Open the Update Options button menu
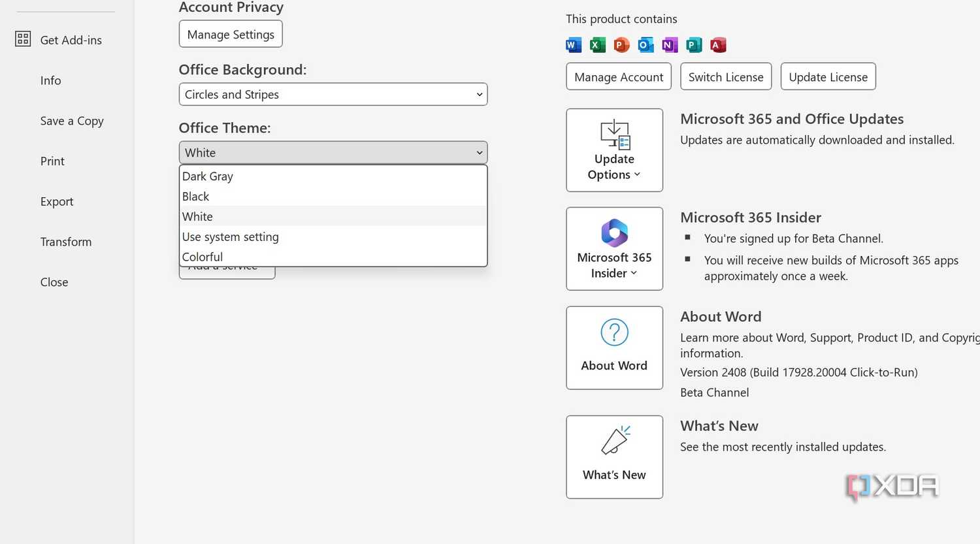 614,150
